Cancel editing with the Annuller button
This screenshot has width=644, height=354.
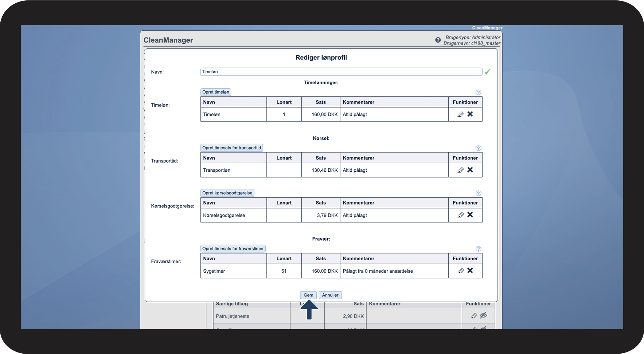pyautogui.click(x=330, y=295)
